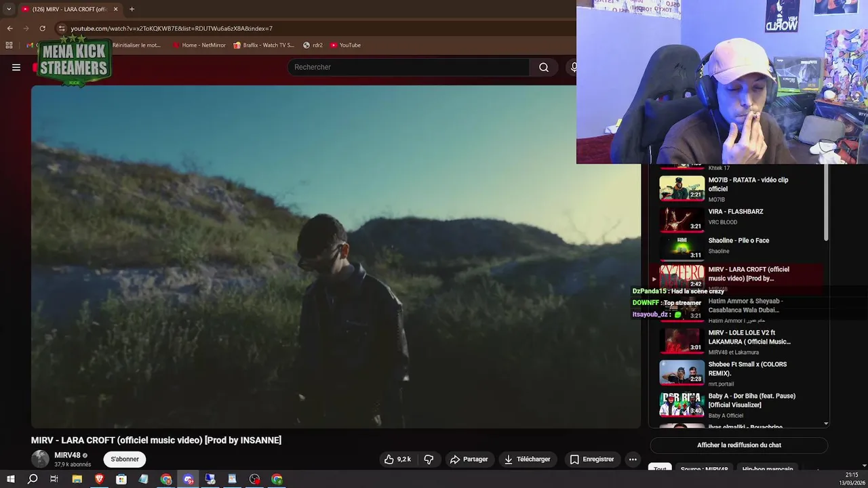Open the Windows Start menu
This screenshot has height=488, width=868.
tap(10, 479)
